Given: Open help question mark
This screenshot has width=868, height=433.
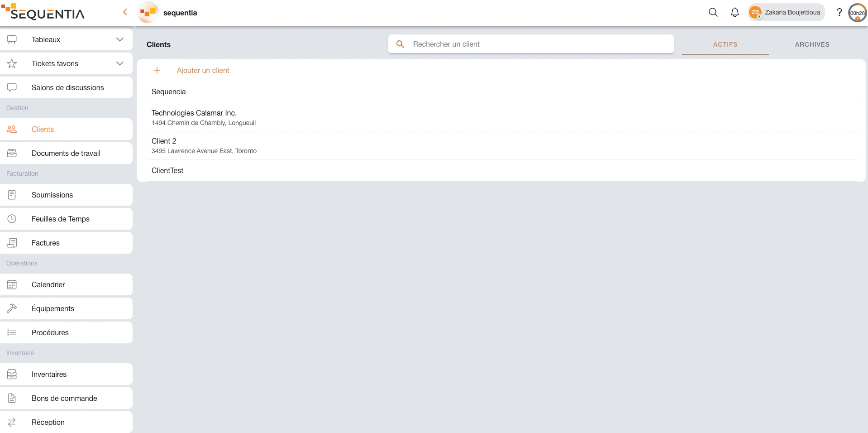Looking at the screenshot, I should click(x=839, y=12).
